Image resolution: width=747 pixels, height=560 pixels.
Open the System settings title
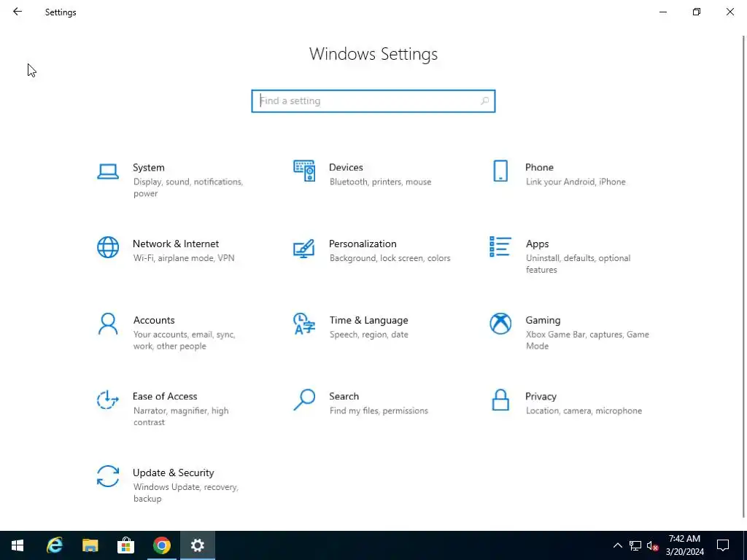pos(149,168)
